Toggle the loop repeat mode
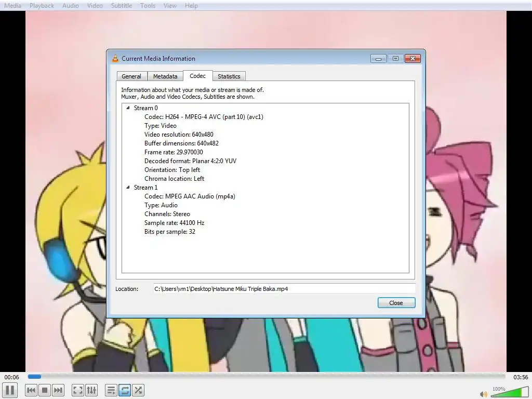Screen dimensions: 532x399 pyautogui.click(x=125, y=390)
